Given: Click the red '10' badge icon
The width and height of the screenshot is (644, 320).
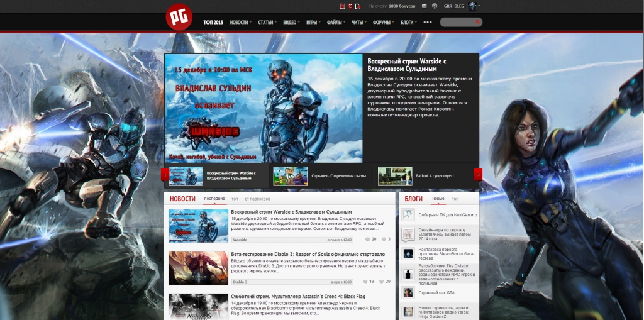Looking at the screenshot, I should (x=350, y=6).
